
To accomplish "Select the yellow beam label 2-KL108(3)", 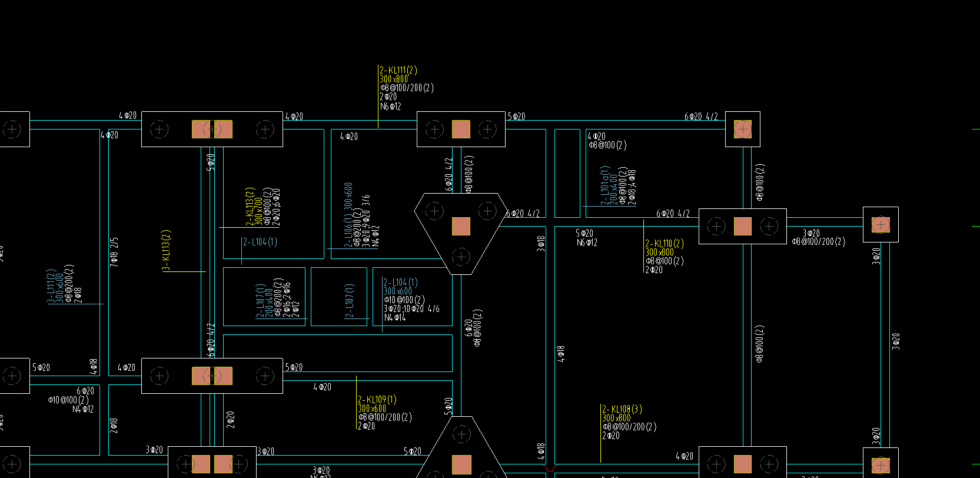I will pyautogui.click(x=622, y=409).
